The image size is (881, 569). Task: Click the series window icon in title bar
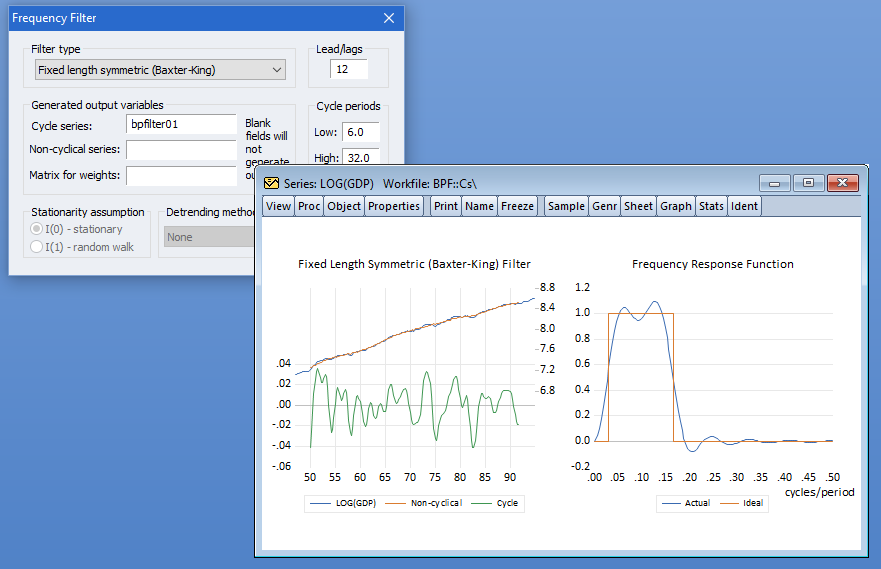pyautogui.click(x=272, y=183)
